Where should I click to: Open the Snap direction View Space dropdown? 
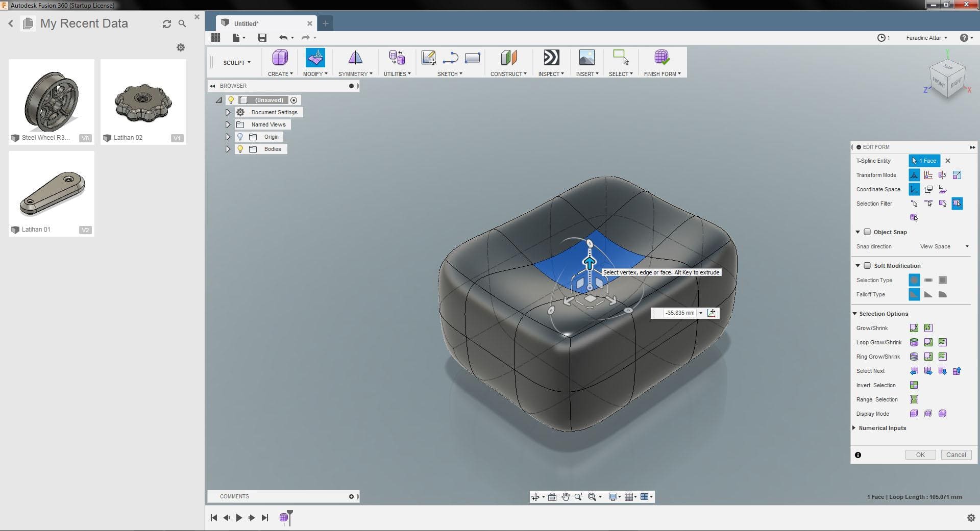944,246
